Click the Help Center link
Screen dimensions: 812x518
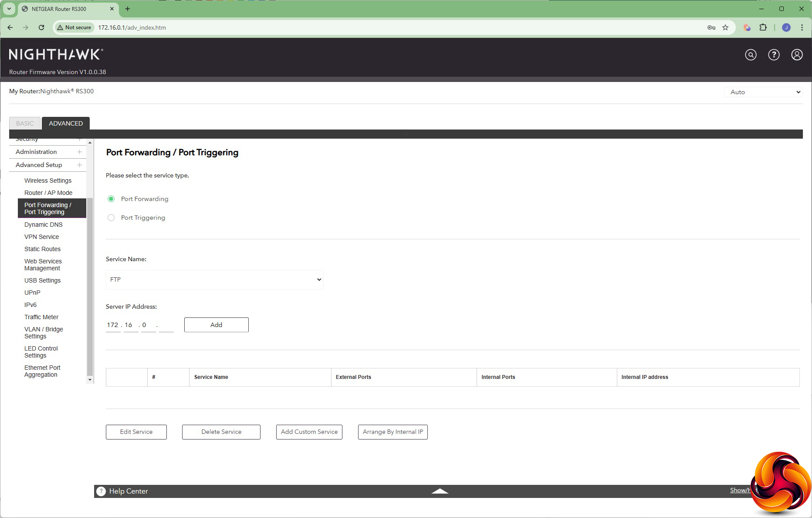(x=129, y=491)
